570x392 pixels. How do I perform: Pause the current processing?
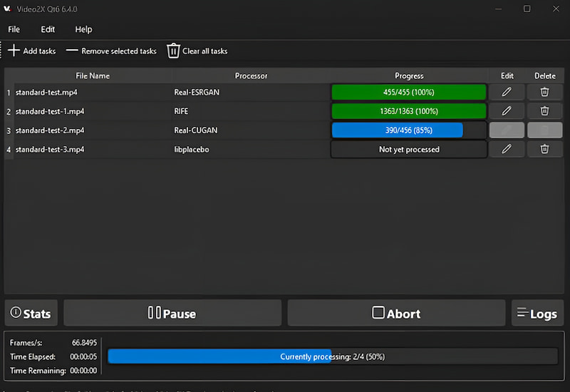click(172, 313)
